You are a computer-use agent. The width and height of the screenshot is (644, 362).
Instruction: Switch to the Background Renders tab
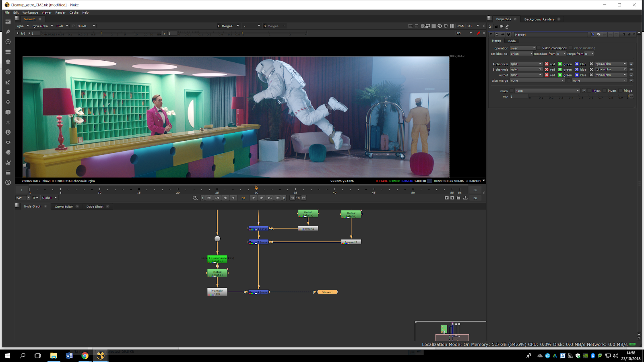(539, 19)
